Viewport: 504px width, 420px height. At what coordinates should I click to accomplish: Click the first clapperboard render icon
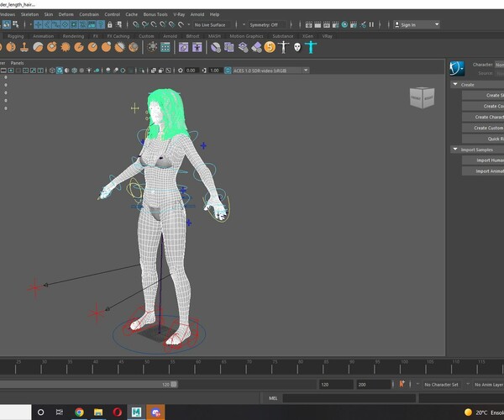308,24
